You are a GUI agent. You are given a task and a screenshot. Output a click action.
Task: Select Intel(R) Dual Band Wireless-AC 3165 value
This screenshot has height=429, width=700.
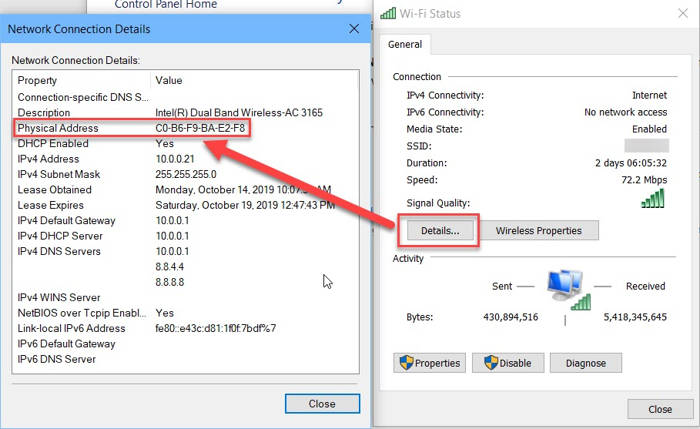click(x=239, y=112)
